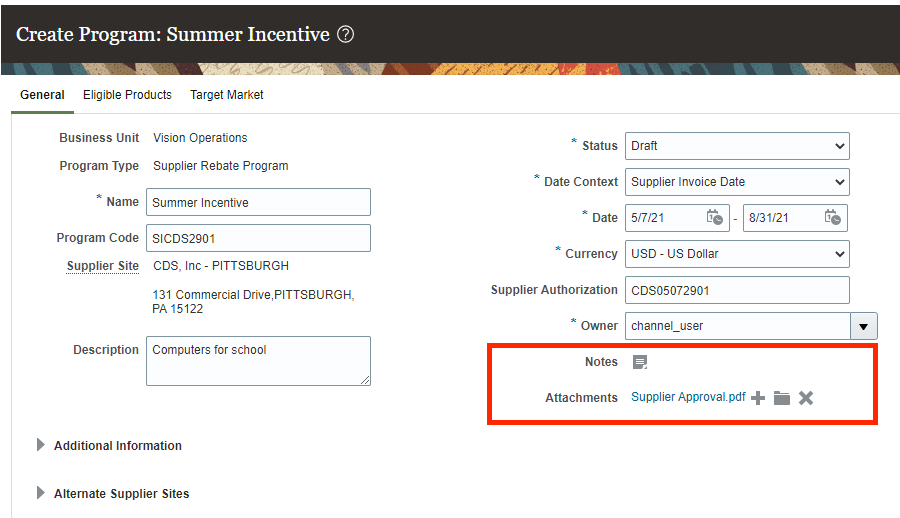900x518 pixels.
Task: Open the Notes icon
Action: tap(640, 362)
